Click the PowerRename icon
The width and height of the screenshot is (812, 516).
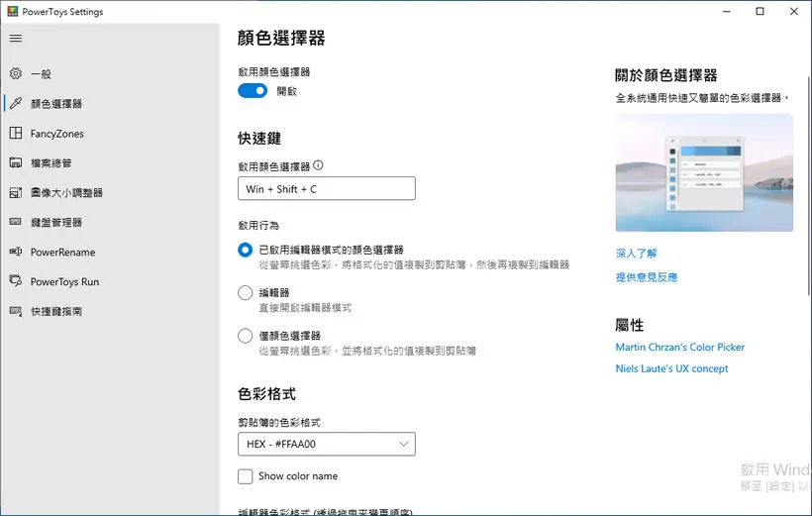(16, 252)
